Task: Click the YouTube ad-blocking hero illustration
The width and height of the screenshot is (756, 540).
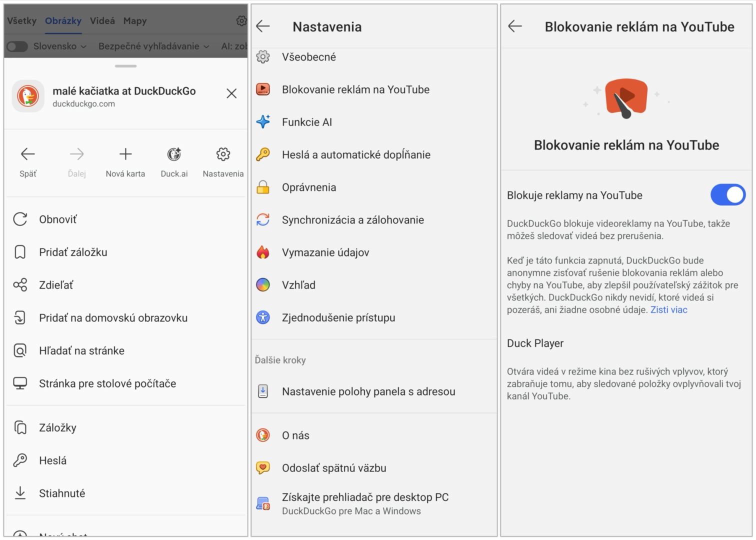Action: 625,98
